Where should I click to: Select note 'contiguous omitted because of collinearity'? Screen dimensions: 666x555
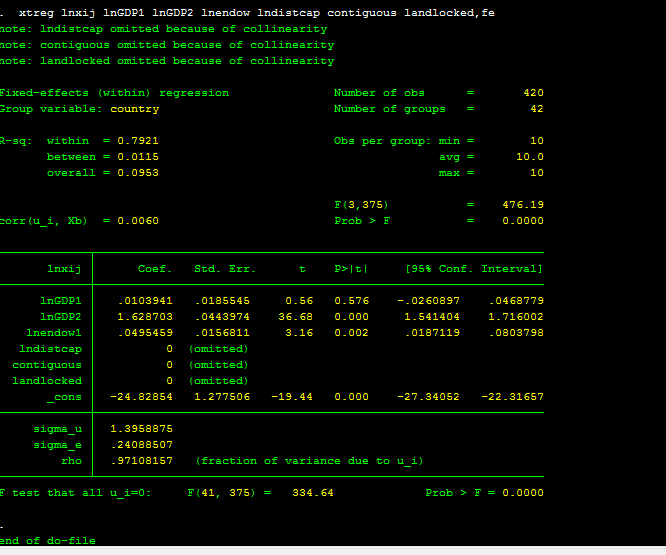point(167,45)
